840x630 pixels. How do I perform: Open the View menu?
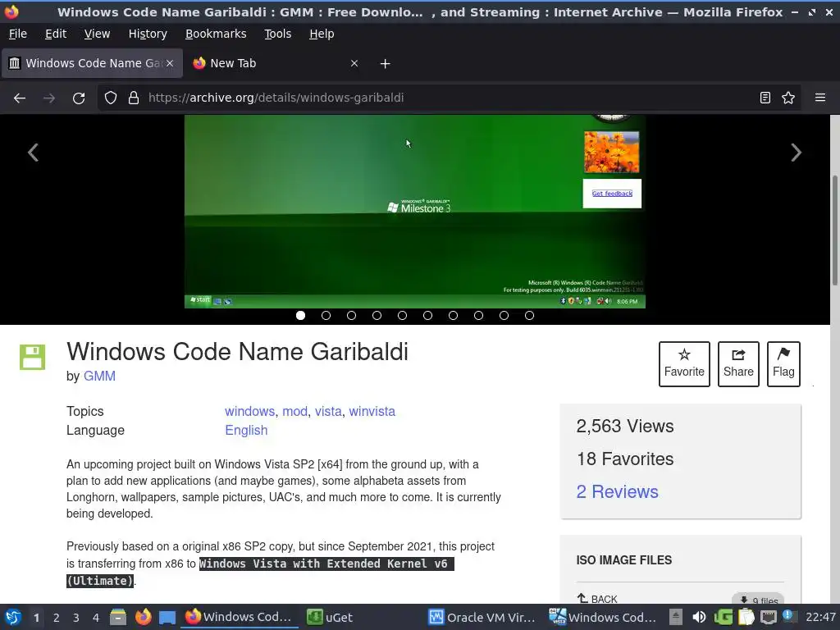(x=97, y=34)
